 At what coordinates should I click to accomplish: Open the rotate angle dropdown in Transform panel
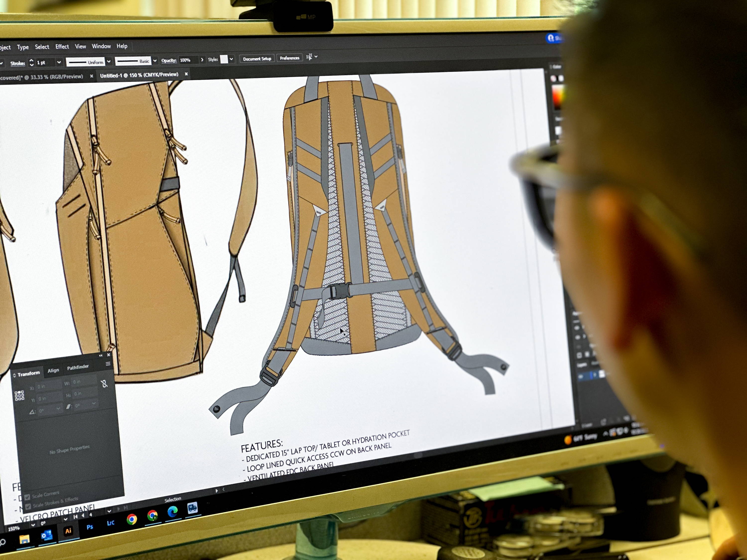tap(58, 409)
